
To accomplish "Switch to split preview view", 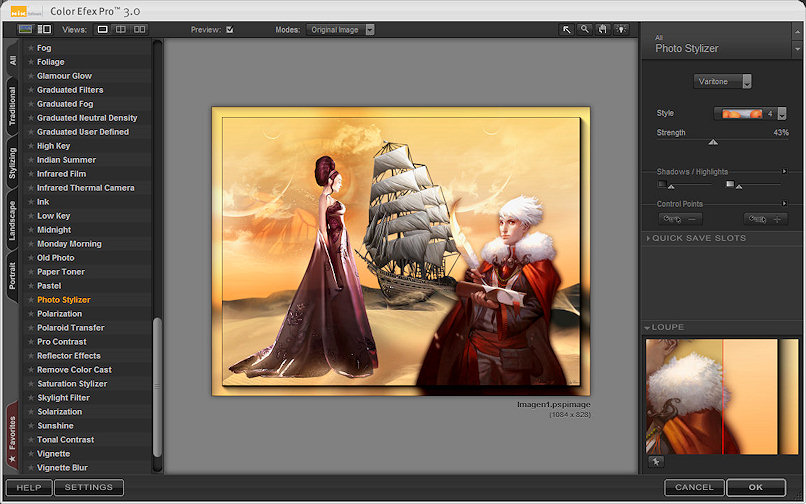I will point(121,30).
